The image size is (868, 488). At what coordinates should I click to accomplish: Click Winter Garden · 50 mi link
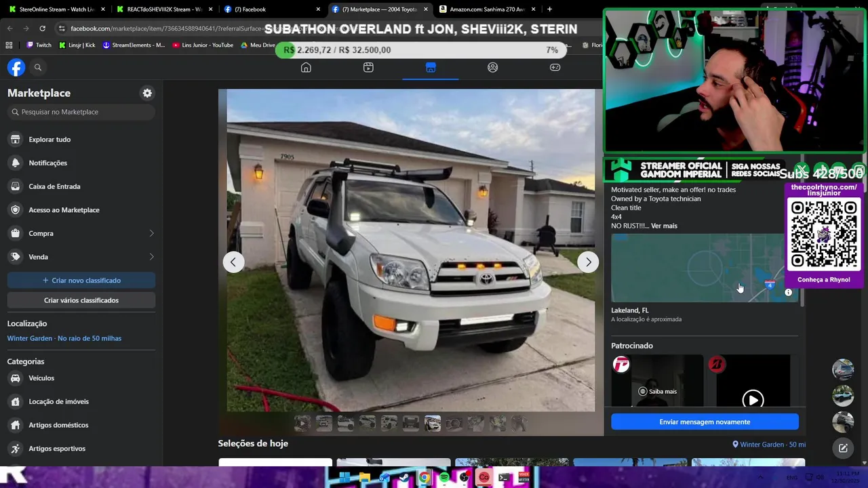tap(769, 445)
